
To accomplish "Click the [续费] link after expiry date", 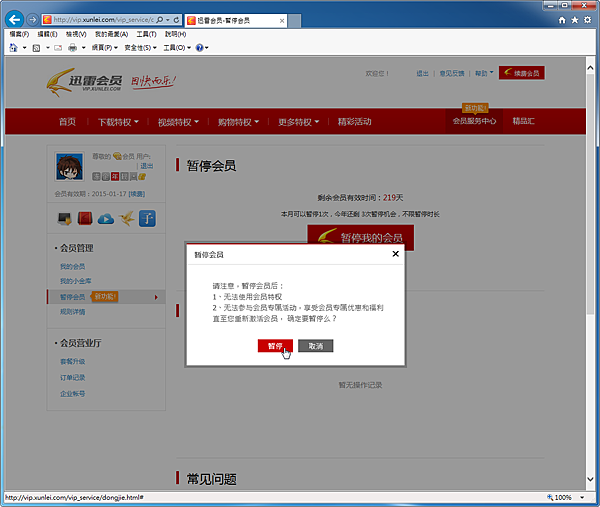I will click(137, 194).
